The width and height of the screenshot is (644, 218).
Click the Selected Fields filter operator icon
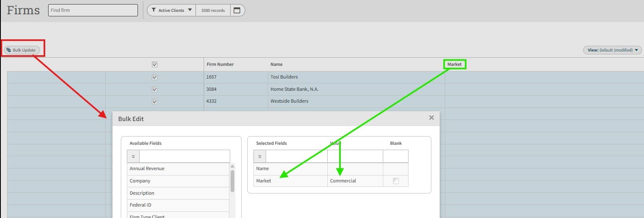coord(260,157)
